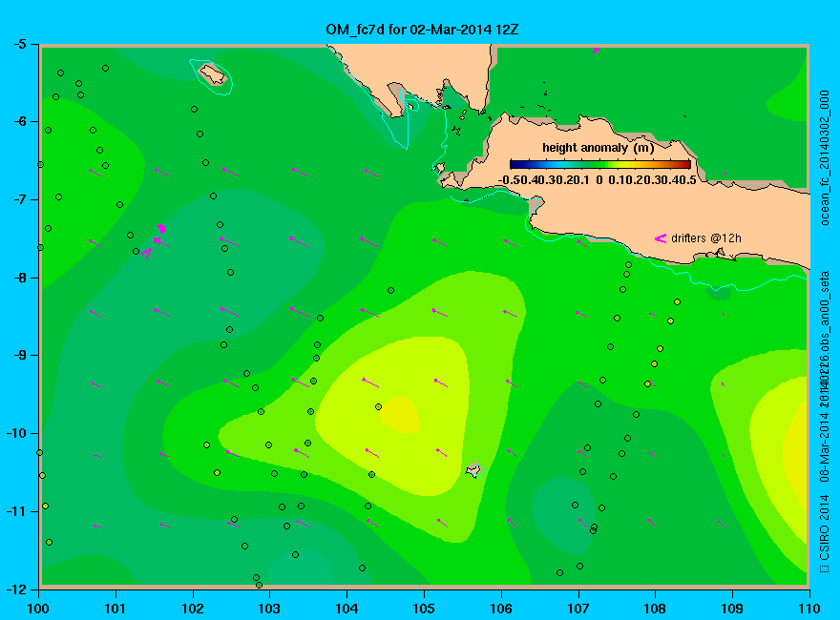The height and width of the screenshot is (620, 840).
Task: Click the x-axis tick label 109
Action: pyautogui.click(x=732, y=609)
